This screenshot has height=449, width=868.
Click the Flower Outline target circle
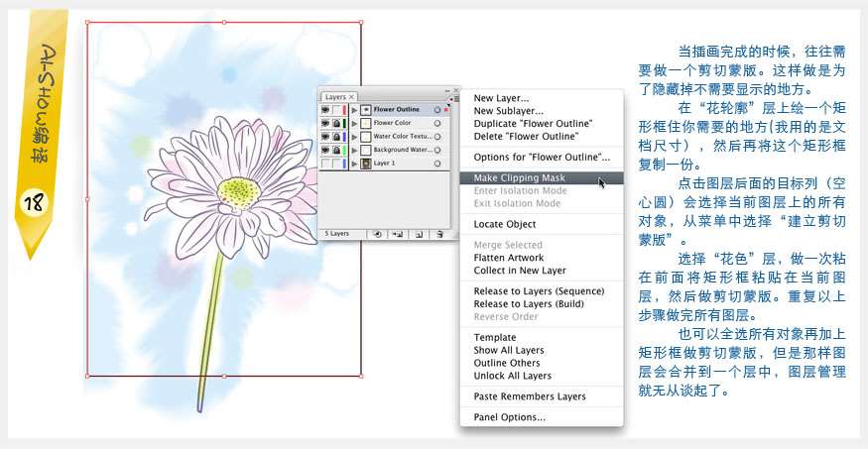coord(437,109)
